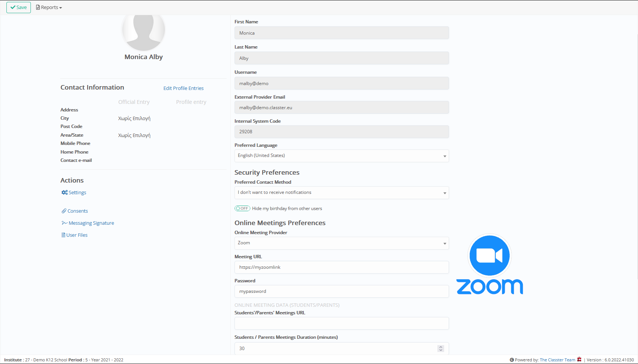Click the Messaging Signature icon
Screen dimensions: 638x364
[64, 223]
